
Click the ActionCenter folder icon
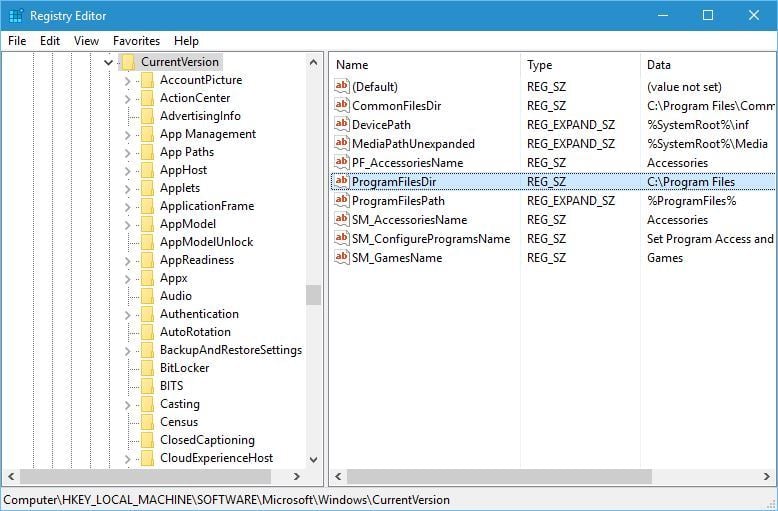[x=147, y=98]
